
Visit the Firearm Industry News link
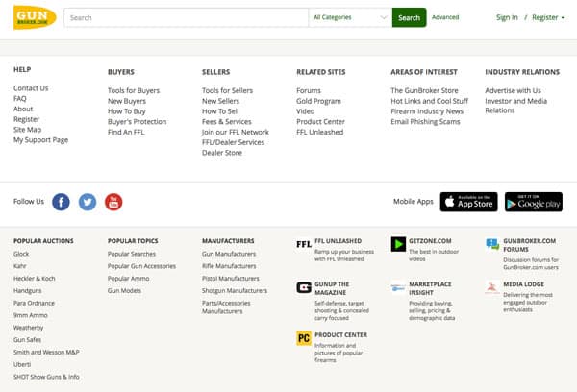click(426, 111)
